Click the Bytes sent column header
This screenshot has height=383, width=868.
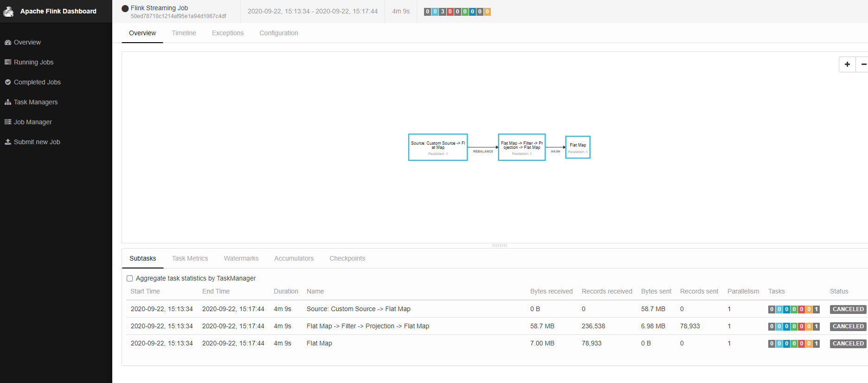656,291
